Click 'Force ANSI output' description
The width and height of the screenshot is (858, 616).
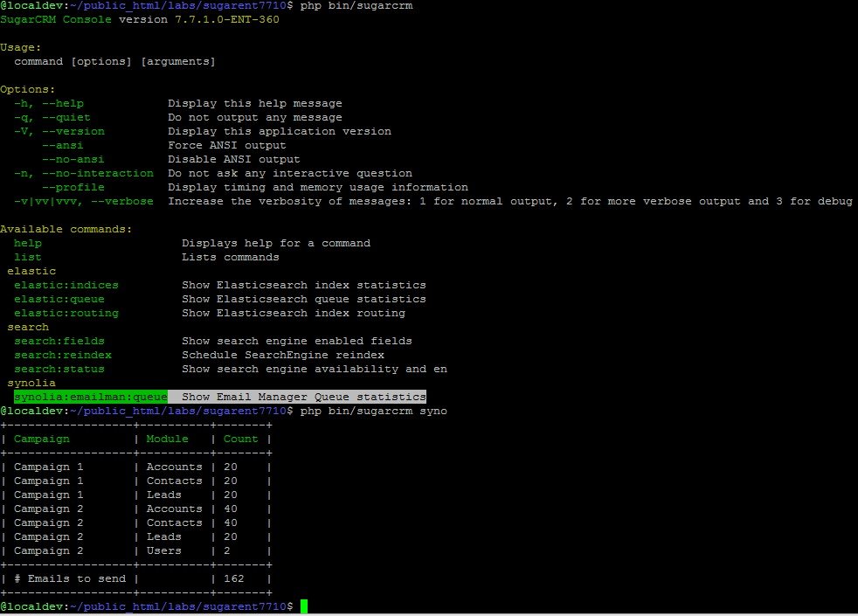[x=227, y=146]
